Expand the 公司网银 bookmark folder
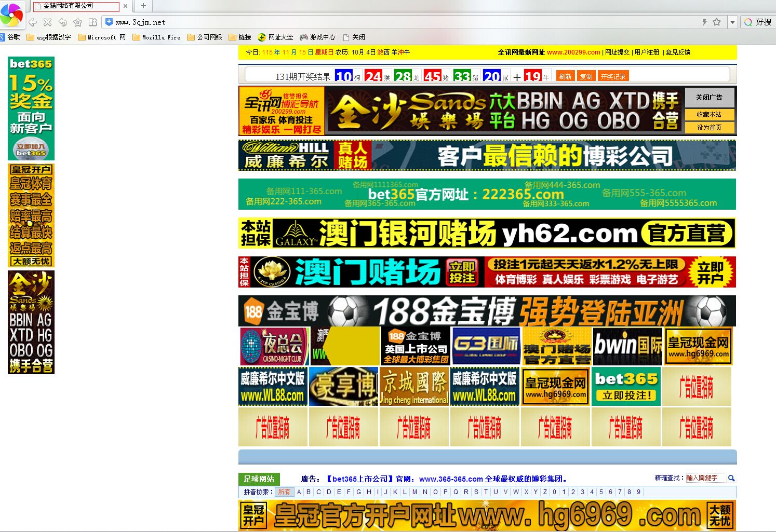 [204, 37]
